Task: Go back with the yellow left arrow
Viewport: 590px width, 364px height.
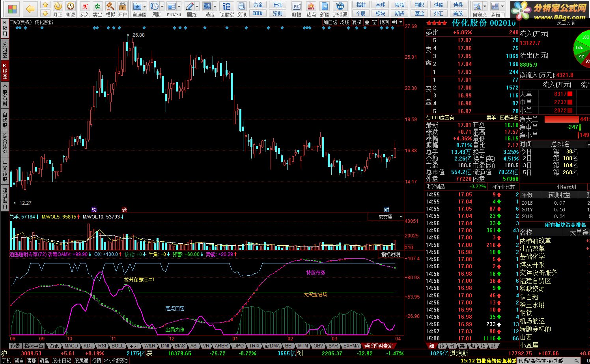Action: (30, 8)
